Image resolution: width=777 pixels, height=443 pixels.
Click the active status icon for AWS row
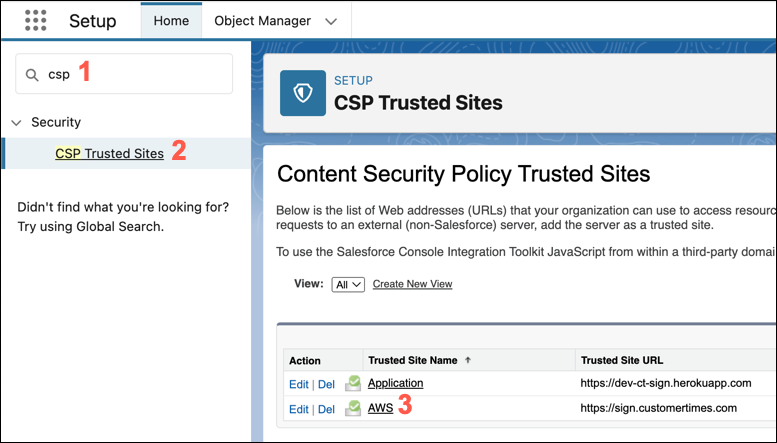[x=353, y=408]
